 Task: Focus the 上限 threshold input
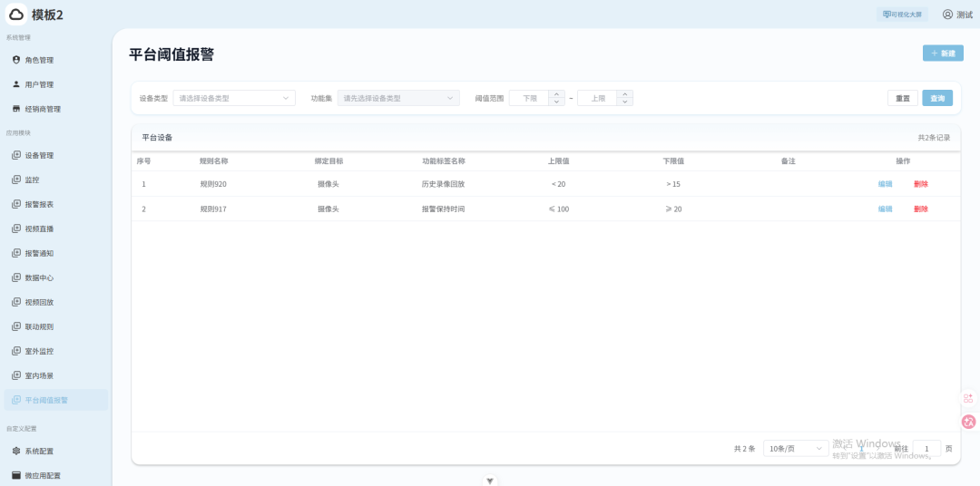point(597,98)
